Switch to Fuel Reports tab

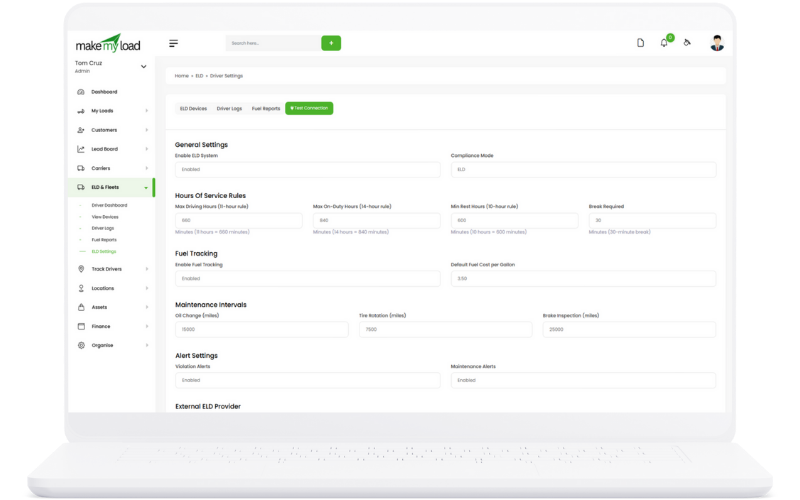[x=266, y=108]
